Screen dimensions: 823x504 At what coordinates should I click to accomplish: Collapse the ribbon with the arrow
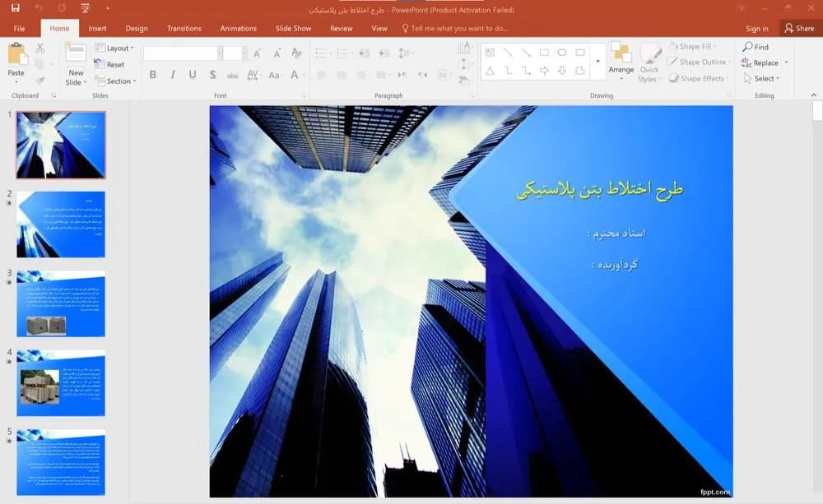click(x=814, y=95)
